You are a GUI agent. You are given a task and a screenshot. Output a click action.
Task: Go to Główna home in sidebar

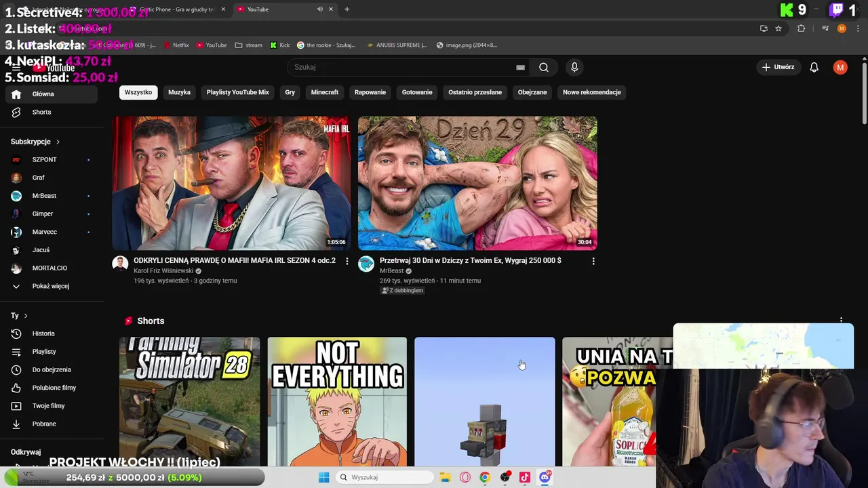point(52,94)
